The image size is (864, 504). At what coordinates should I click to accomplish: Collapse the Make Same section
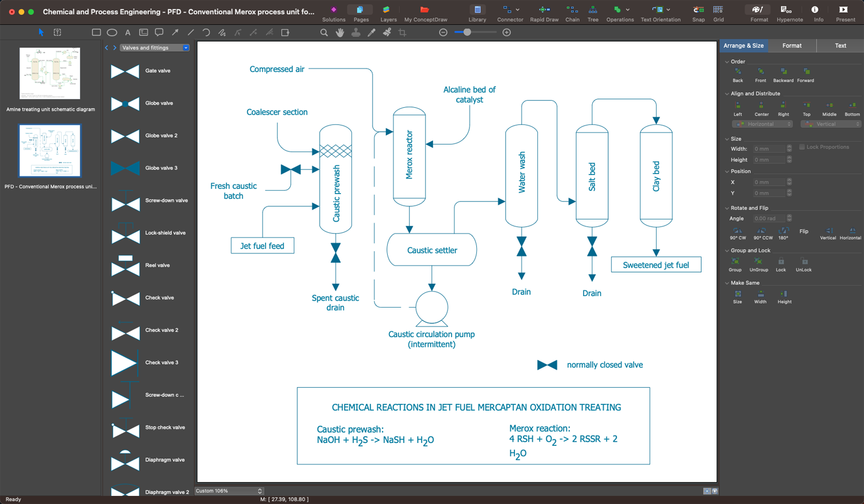click(727, 283)
